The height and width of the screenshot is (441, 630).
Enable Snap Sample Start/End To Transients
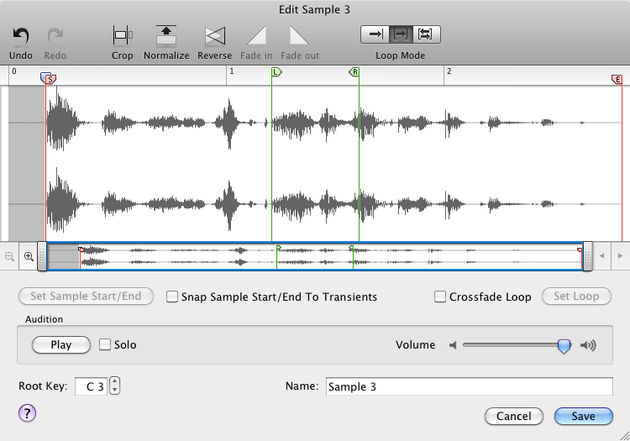click(172, 297)
